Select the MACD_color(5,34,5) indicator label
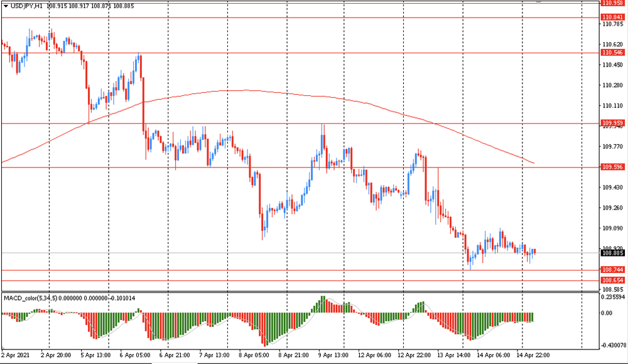Viewport: 628px width, 364px height. 30,298
